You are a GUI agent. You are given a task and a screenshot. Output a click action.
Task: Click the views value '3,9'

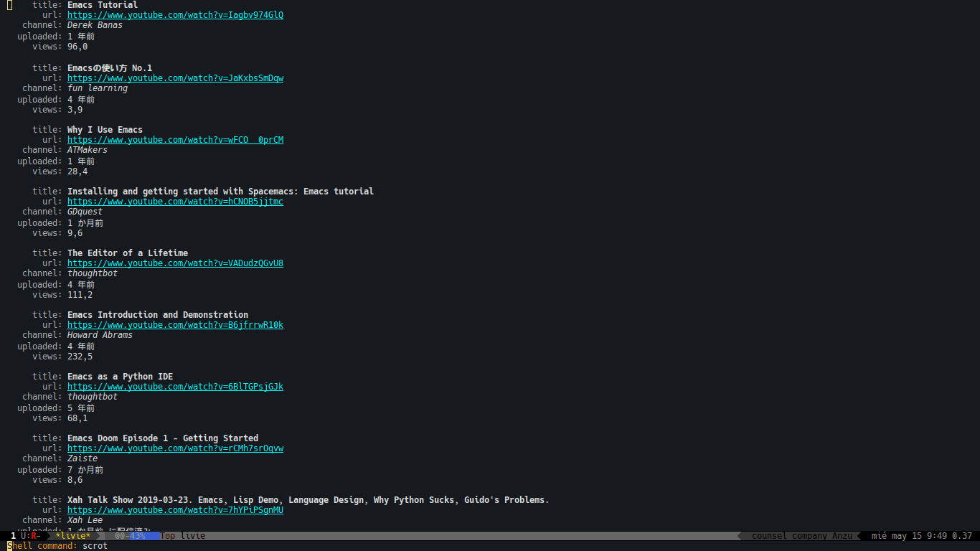tap(75, 110)
